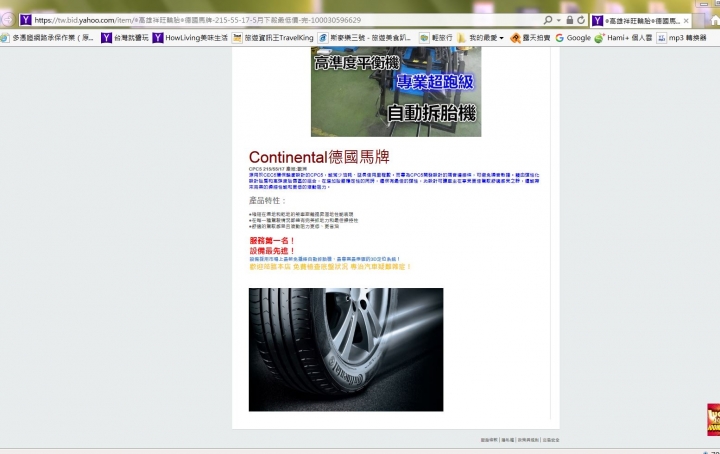Screen dimensions: 720x454
Task: Open the Hami+ 個人雲 bookmark
Action: coord(630,38)
